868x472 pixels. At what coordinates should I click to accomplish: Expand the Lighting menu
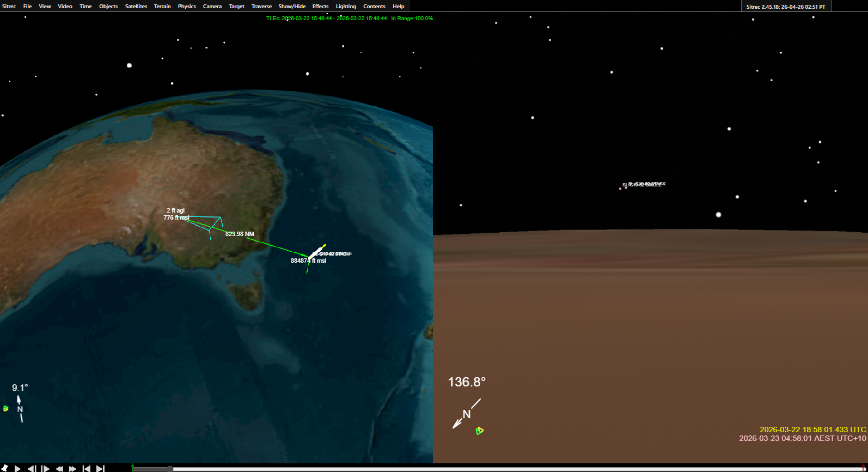[x=346, y=7]
